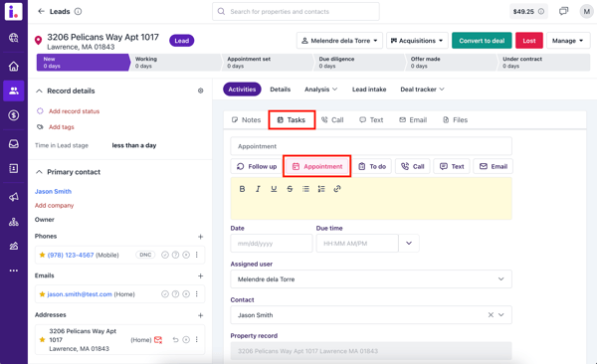Collapse the Primary contact section
Viewport: 597px width, 364px height.
(x=39, y=172)
